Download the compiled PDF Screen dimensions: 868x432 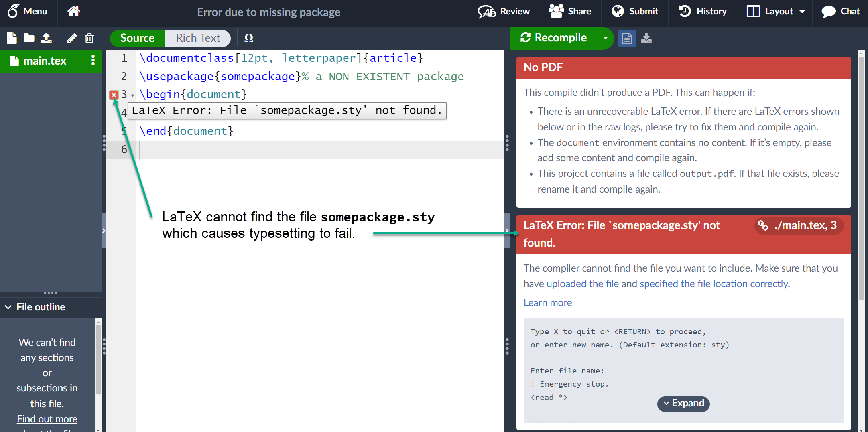click(x=646, y=38)
